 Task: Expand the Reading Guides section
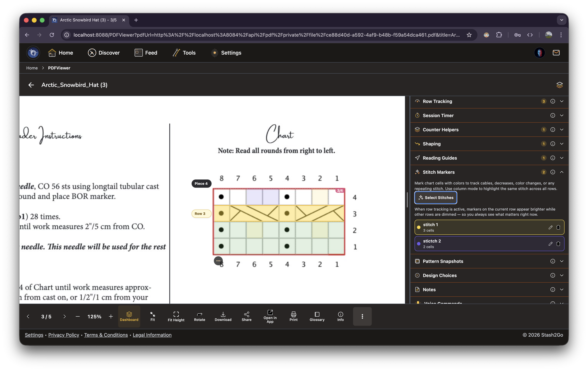pyautogui.click(x=561, y=158)
